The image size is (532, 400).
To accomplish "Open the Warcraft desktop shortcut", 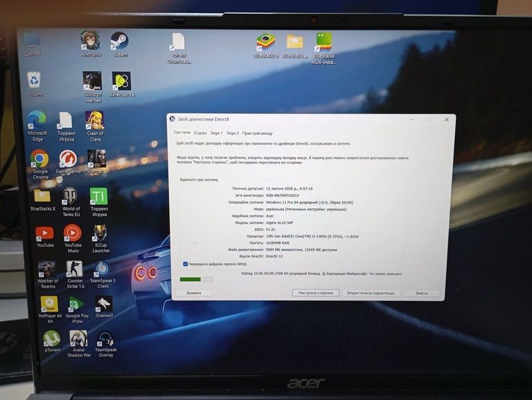I will click(x=98, y=162).
